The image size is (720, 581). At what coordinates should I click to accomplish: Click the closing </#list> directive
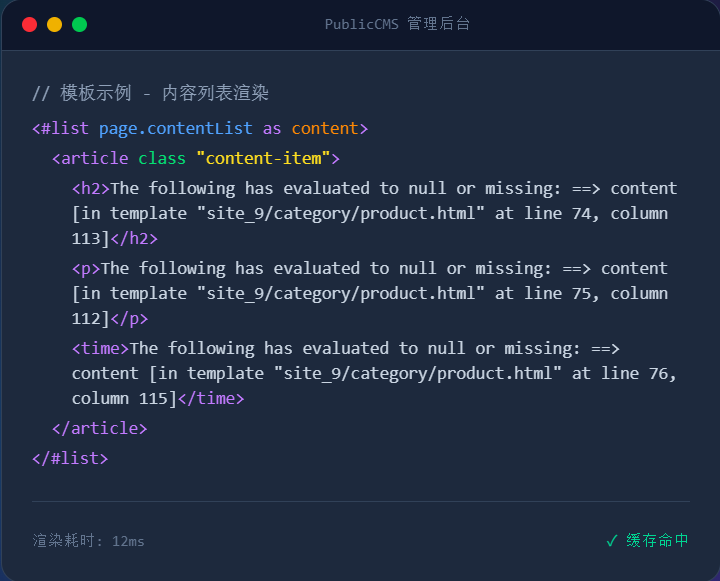pyautogui.click(x=70, y=458)
